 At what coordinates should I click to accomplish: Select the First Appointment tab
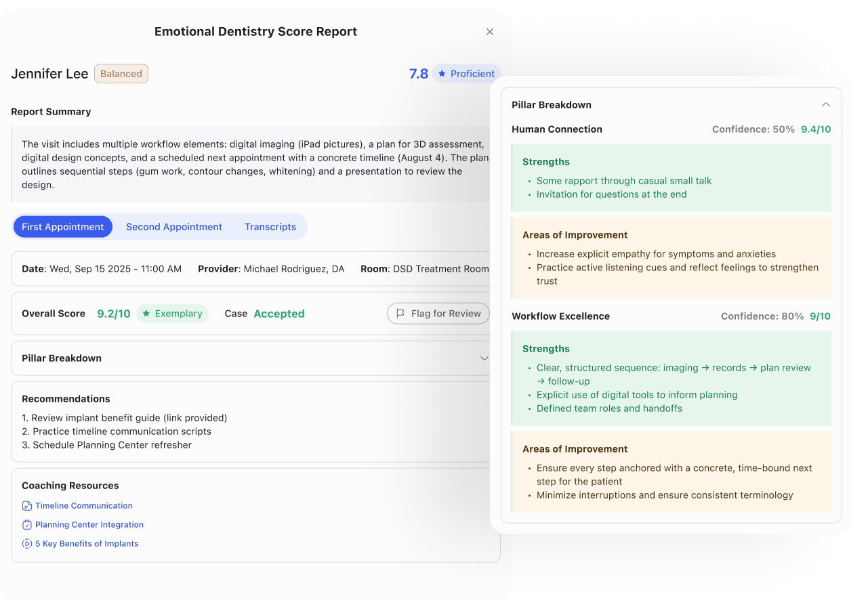[62, 226]
